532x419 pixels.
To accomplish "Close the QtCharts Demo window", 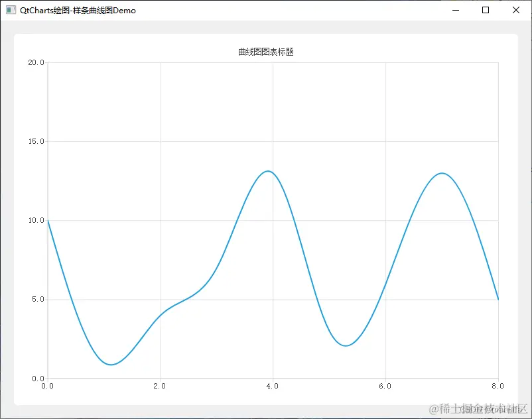I will [x=515, y=10].
